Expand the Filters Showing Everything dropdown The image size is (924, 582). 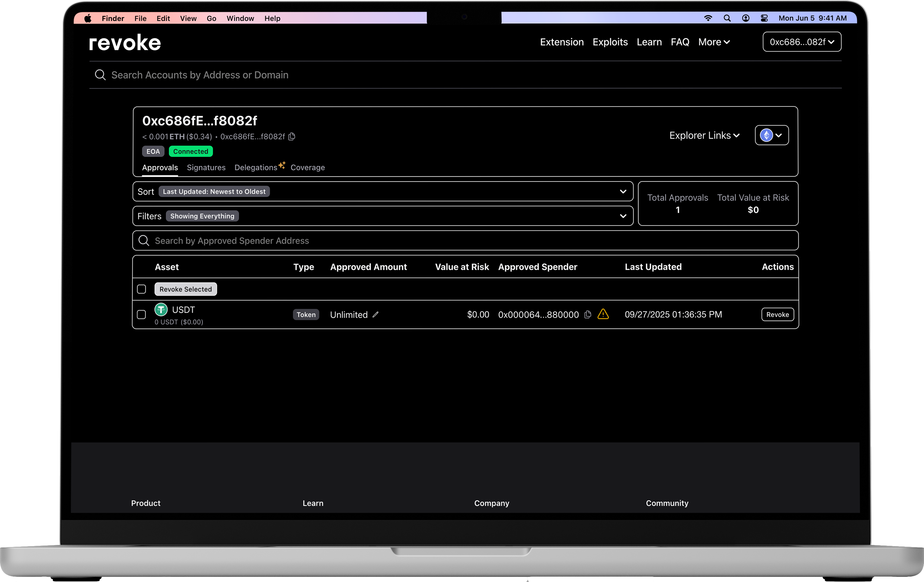coord(622,216)
